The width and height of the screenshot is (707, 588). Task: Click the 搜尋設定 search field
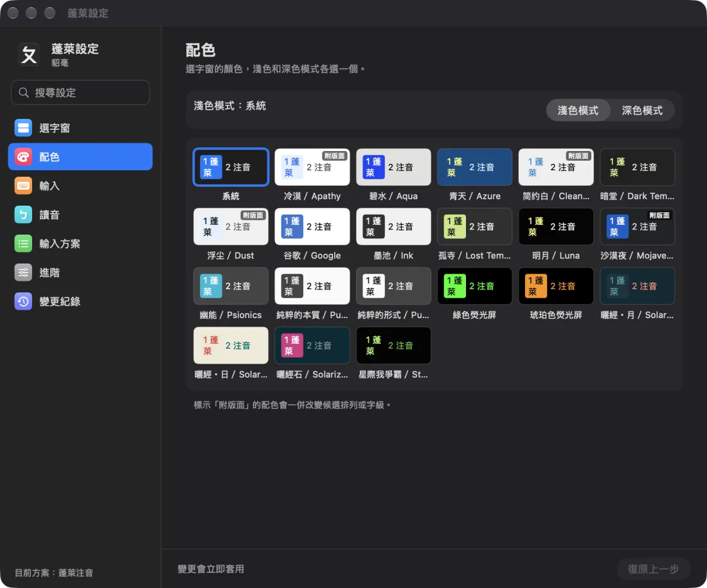[x=80, y=93]
